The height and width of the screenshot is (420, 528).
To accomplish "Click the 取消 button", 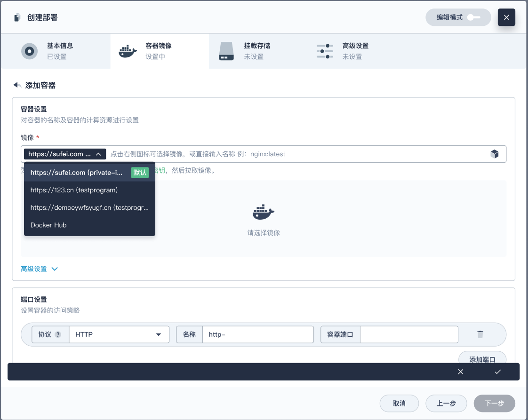I will click(399, 403).
